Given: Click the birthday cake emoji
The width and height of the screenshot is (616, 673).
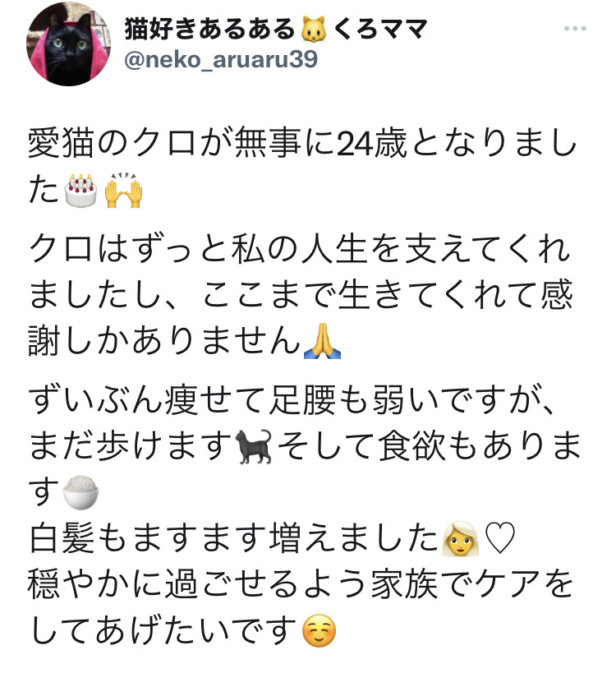Looking at the screenshot, I should click(80, 190).
